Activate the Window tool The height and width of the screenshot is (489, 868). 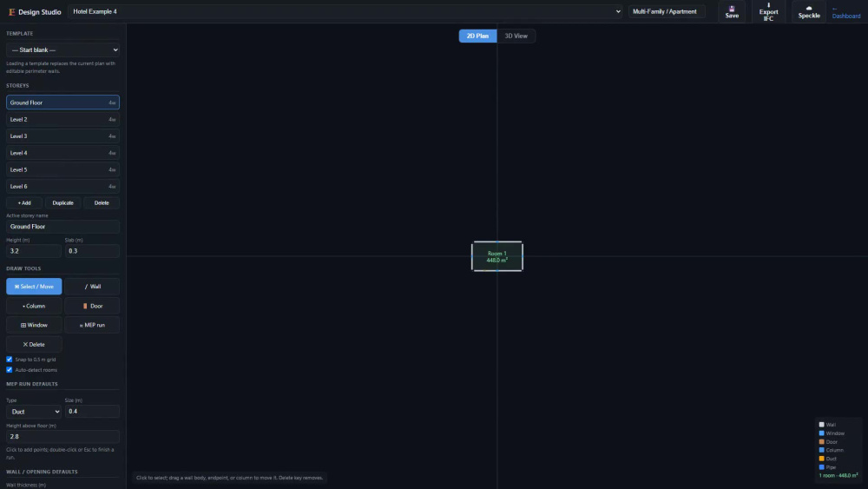pyautogui.click(x=34, y=325)
